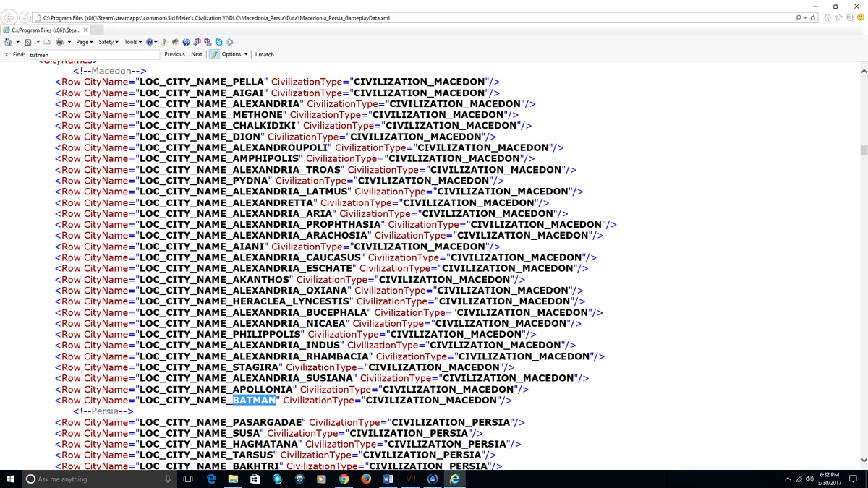Click the vertical scrollbar up arrow
868x488 pixels.
point(864,71)
